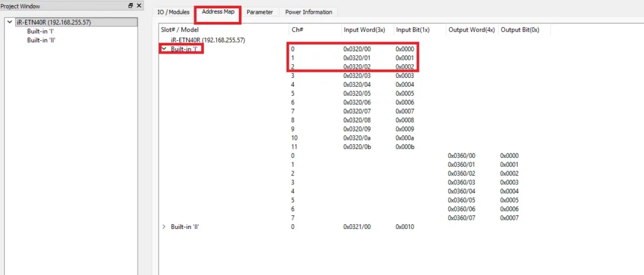The image size is (644, 275).
Task: Switch to the Power Information tab
Action: coord(308,12)
